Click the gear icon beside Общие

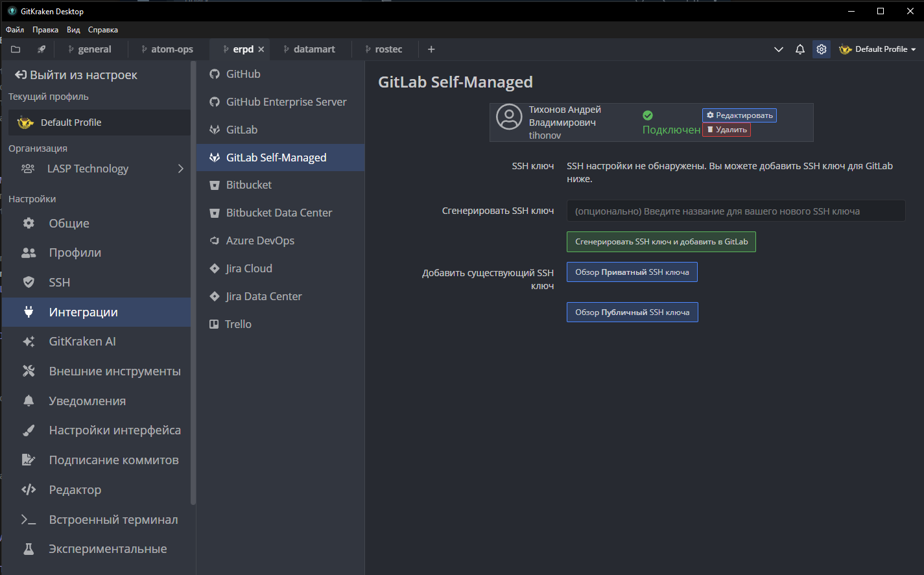pos(29,223)
